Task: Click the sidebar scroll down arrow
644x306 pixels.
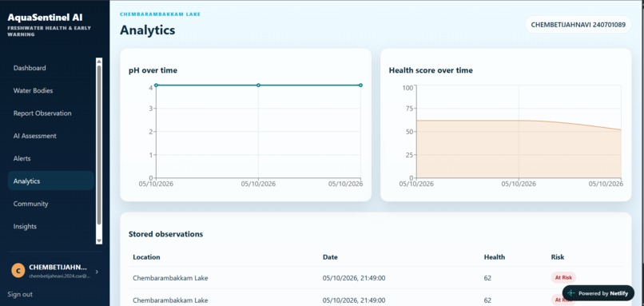Action: (99, 240)
